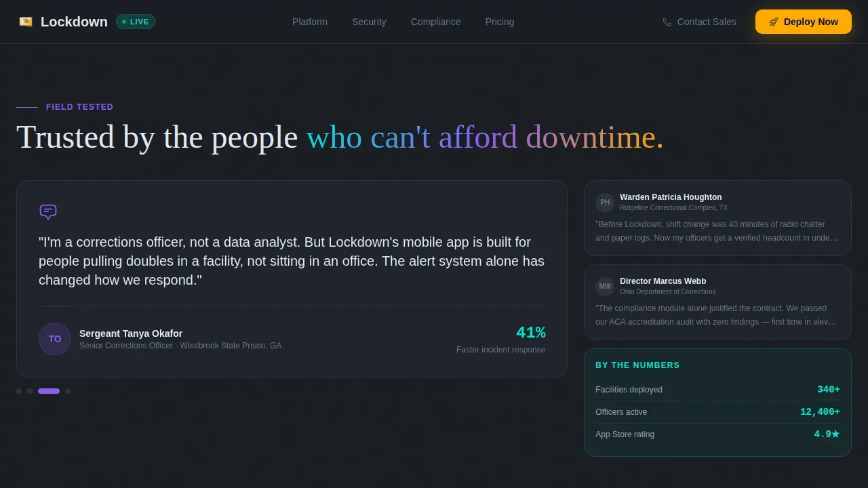Screen dimensions: 868x488
Task: Click the quote starting "The compliance module alone"
Action: pyautogui.click(x=717, y=315)
